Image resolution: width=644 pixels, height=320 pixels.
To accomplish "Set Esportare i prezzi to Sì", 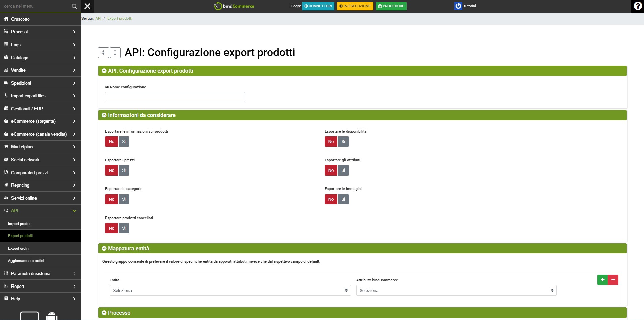I will [124, 170].
